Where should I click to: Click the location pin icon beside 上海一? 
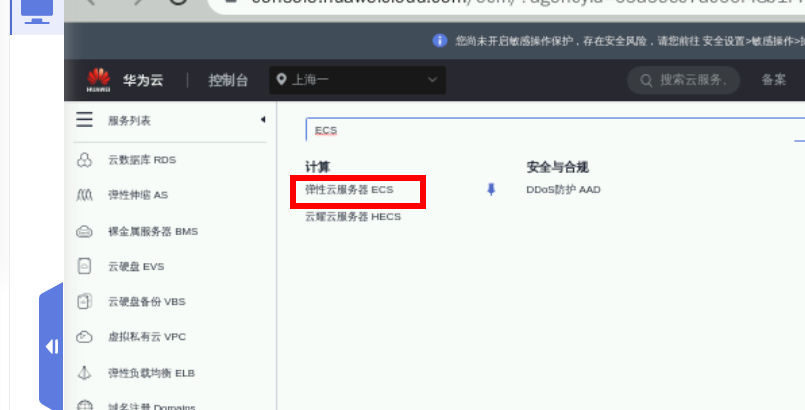(x=281, y=80)
